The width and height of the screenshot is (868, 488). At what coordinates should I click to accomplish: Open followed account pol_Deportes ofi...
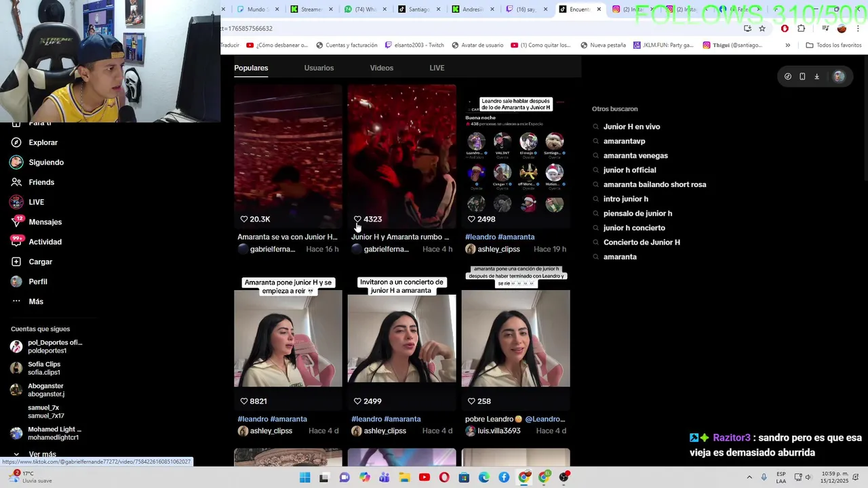tap(47, 346)
